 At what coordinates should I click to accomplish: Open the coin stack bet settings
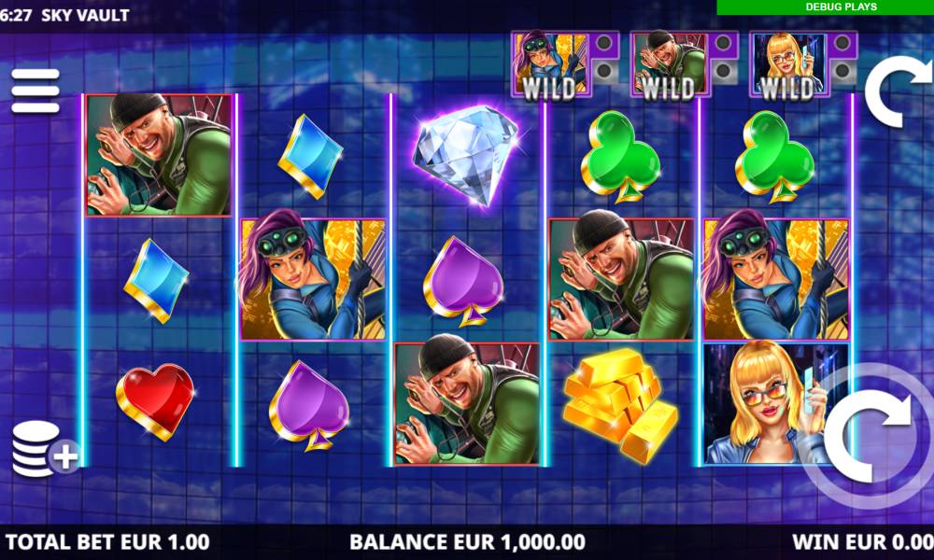(45, 449)
